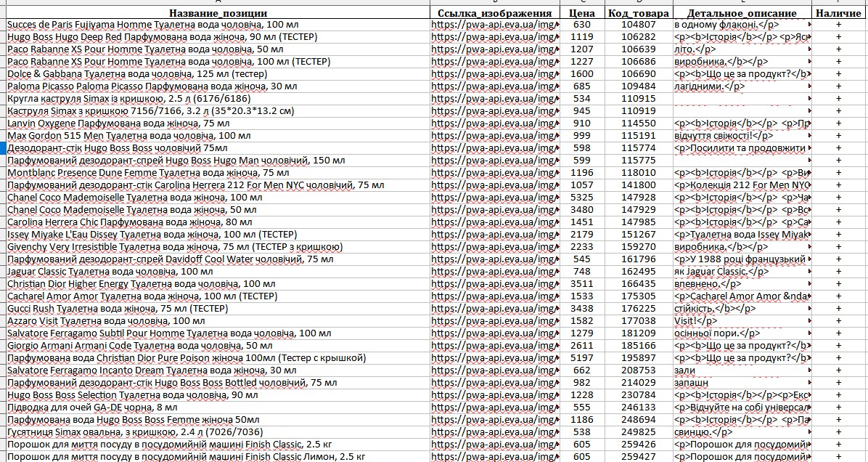
Task: Select the description cell 'як Jaguar Classic.</p>'
Action: coord(742,272)
